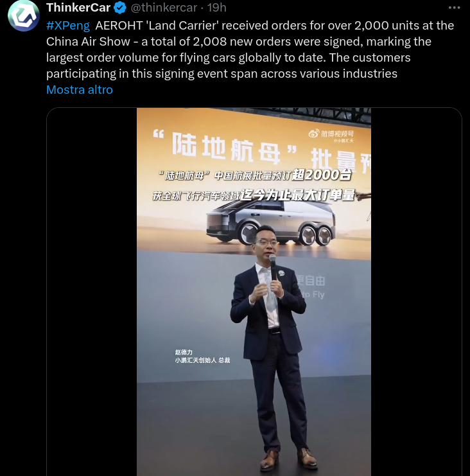Click the 赵德力 name caption in the video
Screen dimensions: 470x476
184,352
